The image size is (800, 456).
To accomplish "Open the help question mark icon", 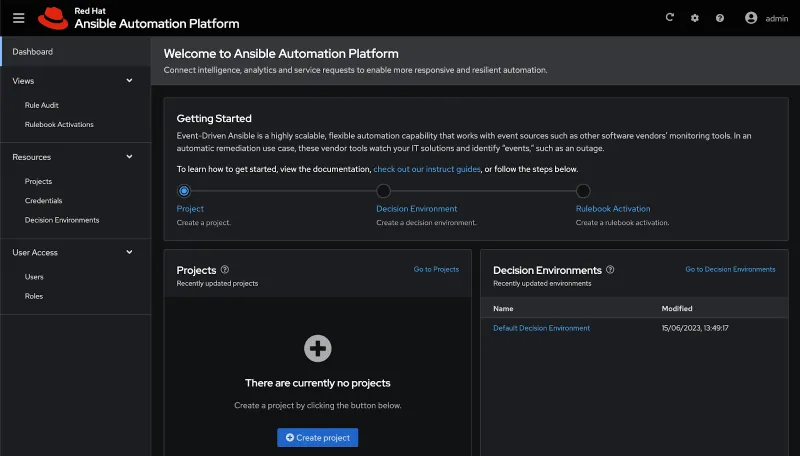I will click(x=719, y=18).
